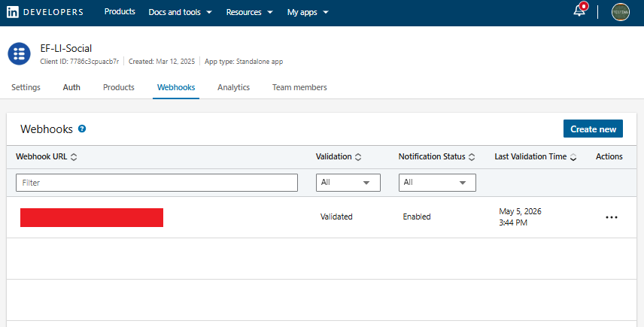Click the EF-LI-Social app icon
The image size is (644, 327).
19,53
